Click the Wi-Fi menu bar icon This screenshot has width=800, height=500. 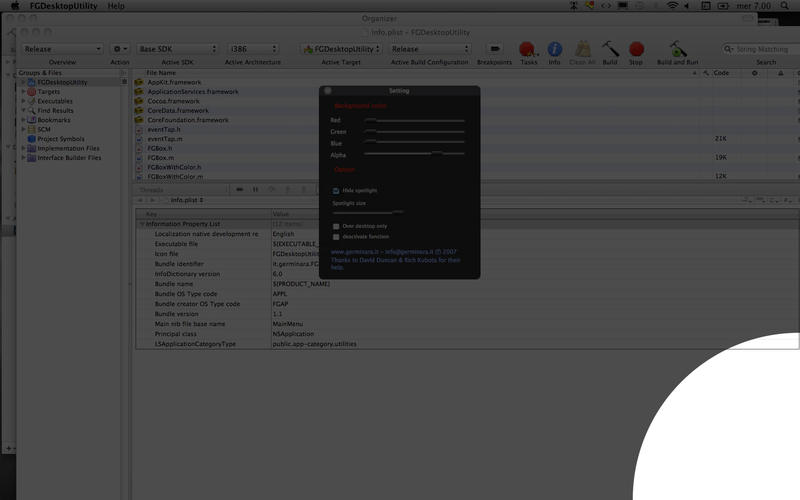672,6
